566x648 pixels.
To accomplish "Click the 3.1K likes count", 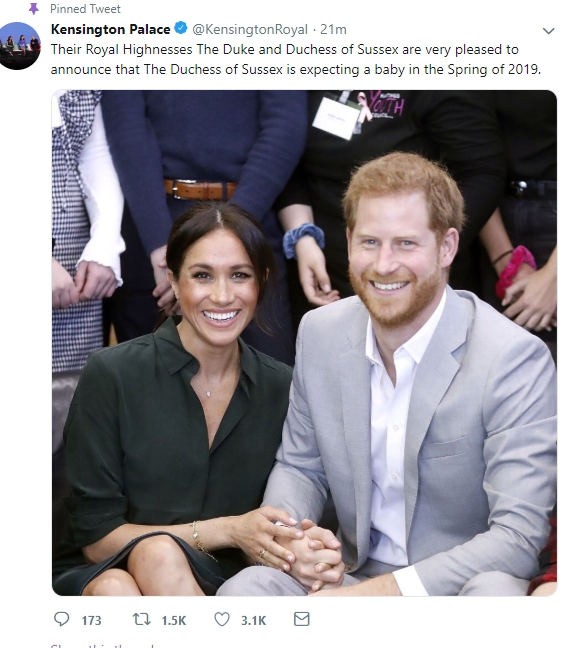I will [x=253, y=621].
